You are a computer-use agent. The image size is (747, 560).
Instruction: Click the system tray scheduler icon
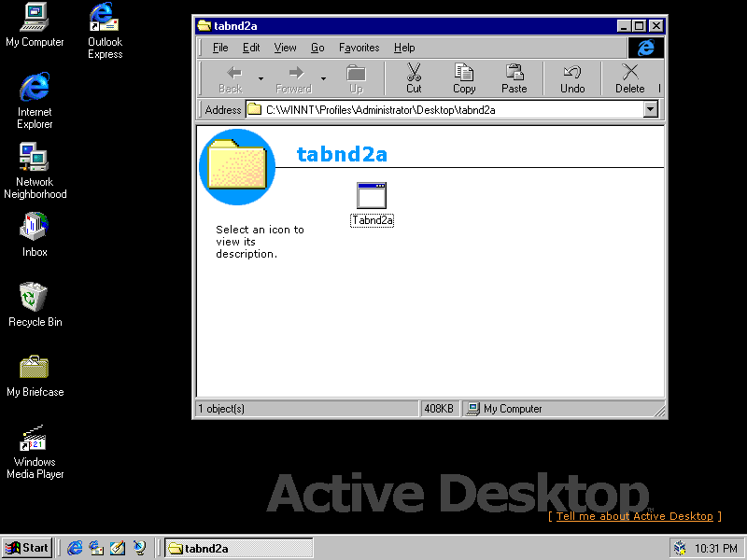(681, 548)
